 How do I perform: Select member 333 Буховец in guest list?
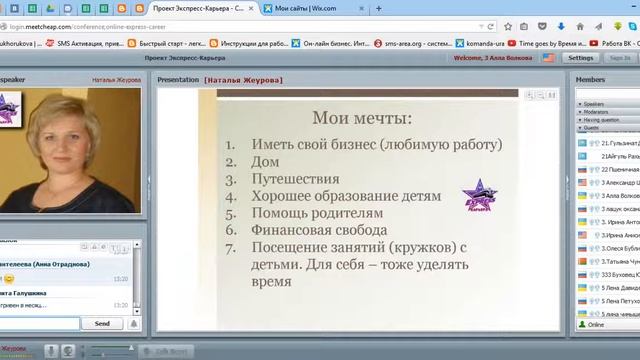click(608, 275)
